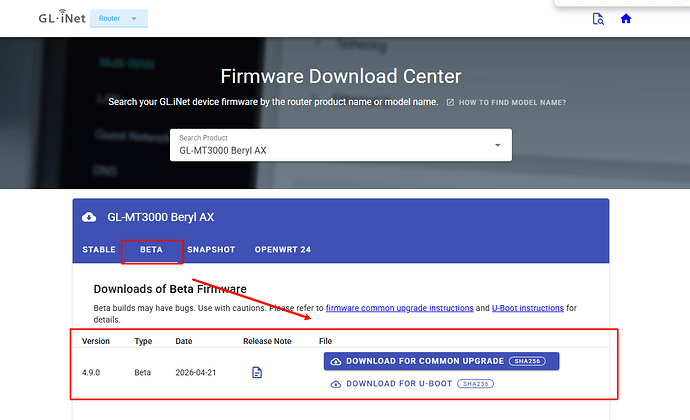Click cloud download icon beside GL-MT3000 title

[89, 217]
